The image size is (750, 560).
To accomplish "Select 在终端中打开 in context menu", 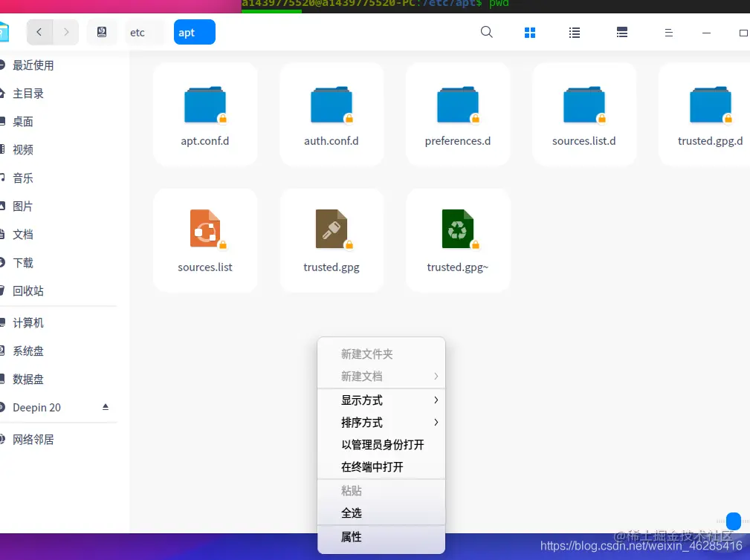I will point(382,467).
